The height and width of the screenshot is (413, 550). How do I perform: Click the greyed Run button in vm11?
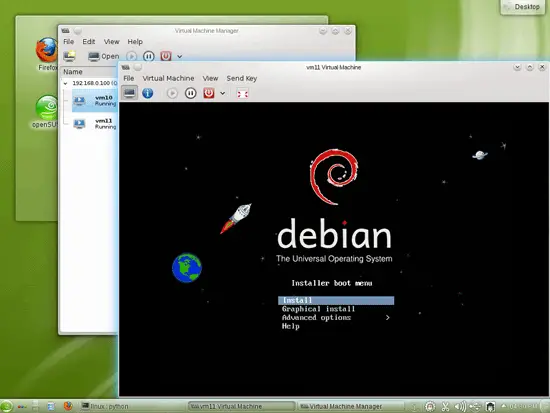[x=172, y=93]
